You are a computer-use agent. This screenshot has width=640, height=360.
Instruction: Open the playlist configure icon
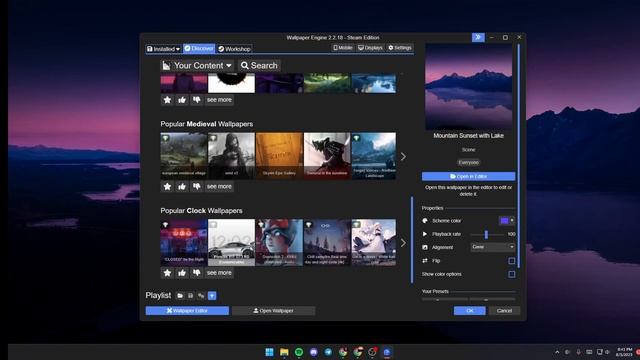pos(201,296)
